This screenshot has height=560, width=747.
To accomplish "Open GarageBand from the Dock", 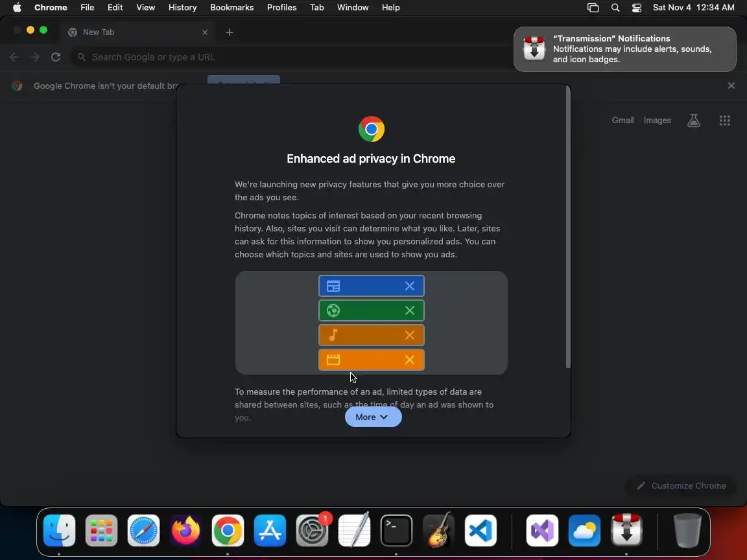I will [x=439, y=530].
